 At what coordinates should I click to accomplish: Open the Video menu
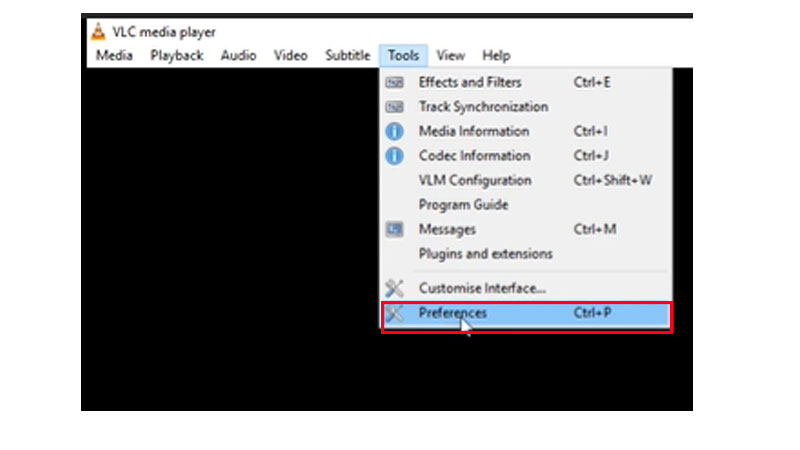pyautogui.click(x=290, y=56)
